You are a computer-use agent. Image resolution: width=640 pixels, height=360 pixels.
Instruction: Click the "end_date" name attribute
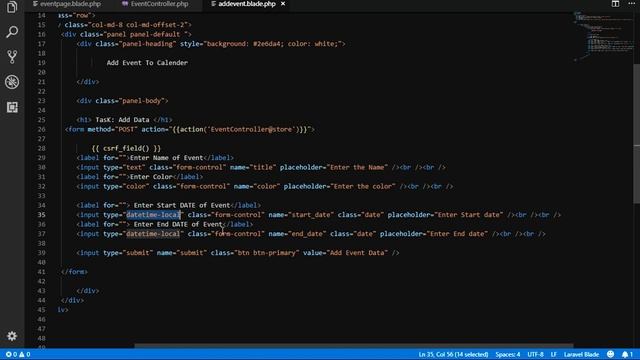(x=307, y=234)
